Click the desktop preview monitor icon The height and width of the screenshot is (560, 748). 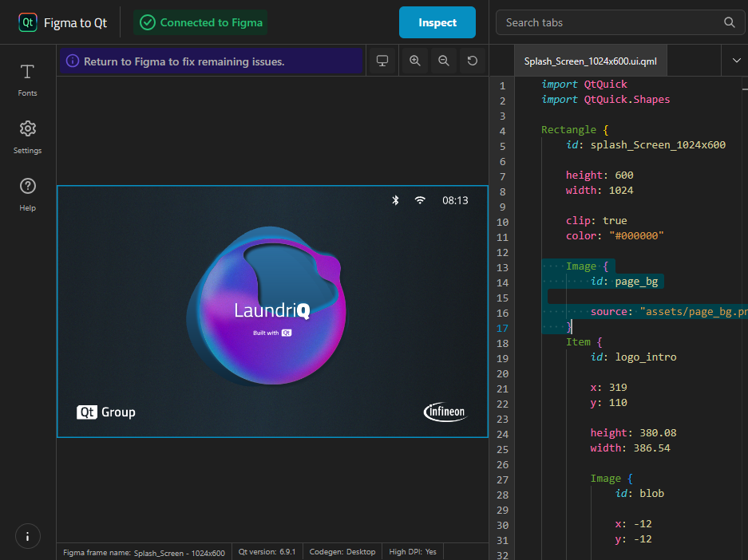382,61
